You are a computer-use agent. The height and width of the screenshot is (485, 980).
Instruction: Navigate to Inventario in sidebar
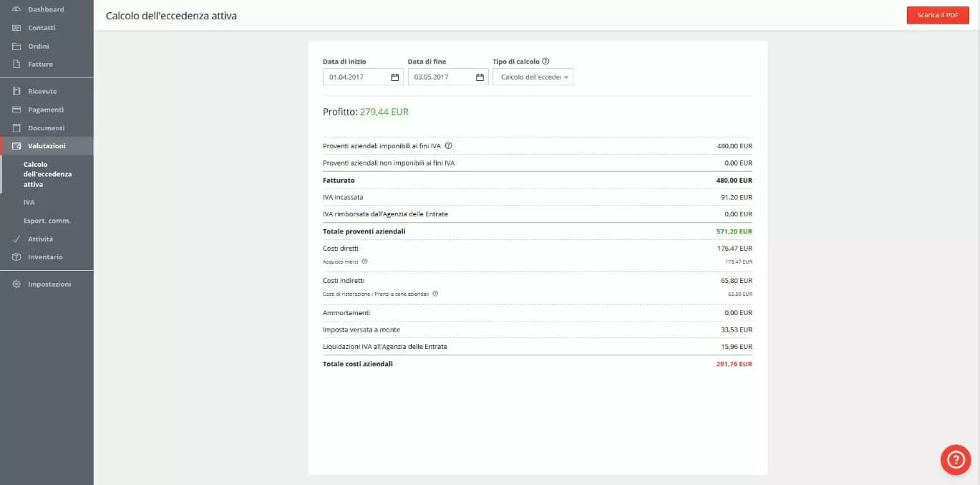(x=45, y=257)
